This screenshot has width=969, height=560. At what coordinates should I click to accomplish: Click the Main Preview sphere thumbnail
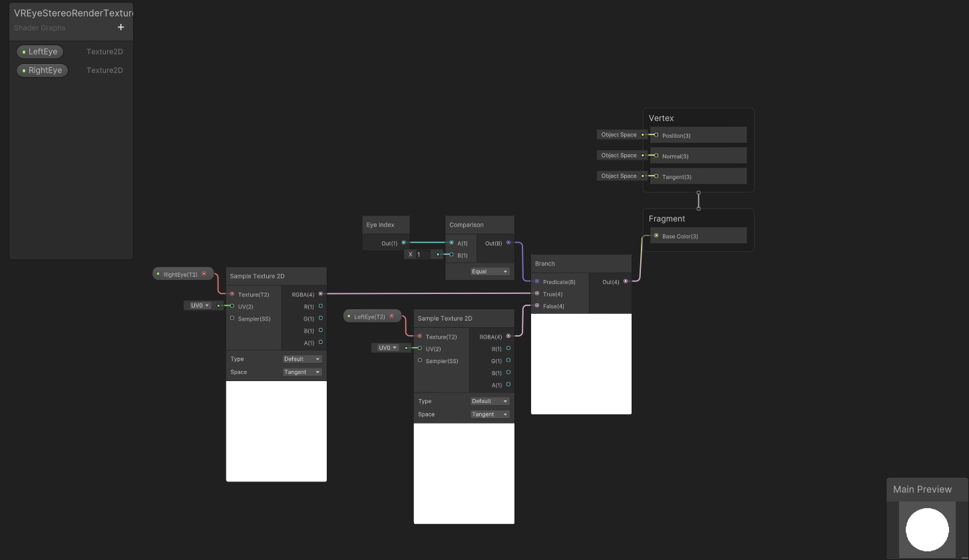[x=927, y=530]
